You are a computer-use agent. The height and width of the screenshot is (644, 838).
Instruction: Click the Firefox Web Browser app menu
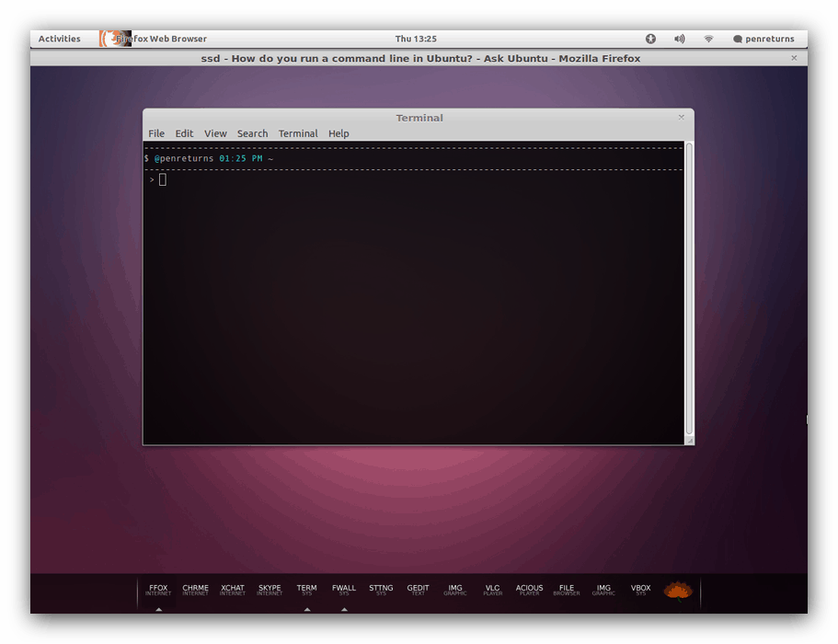[154, 39]
